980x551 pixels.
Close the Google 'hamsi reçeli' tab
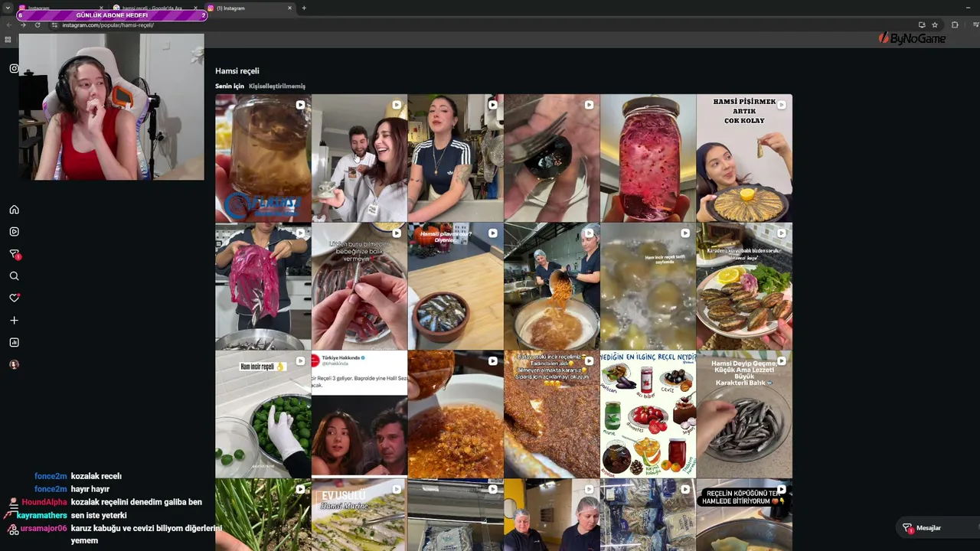[x=195, y=8]
